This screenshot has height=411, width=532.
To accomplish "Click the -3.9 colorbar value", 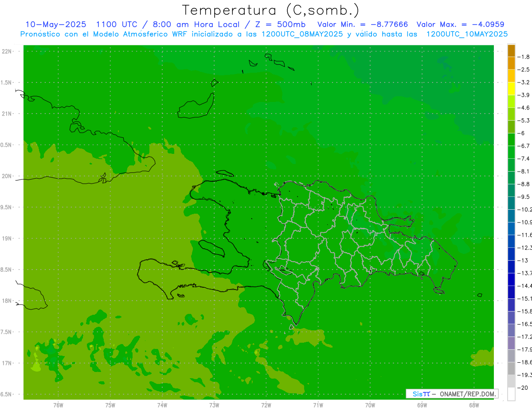I will click(524, 95).
